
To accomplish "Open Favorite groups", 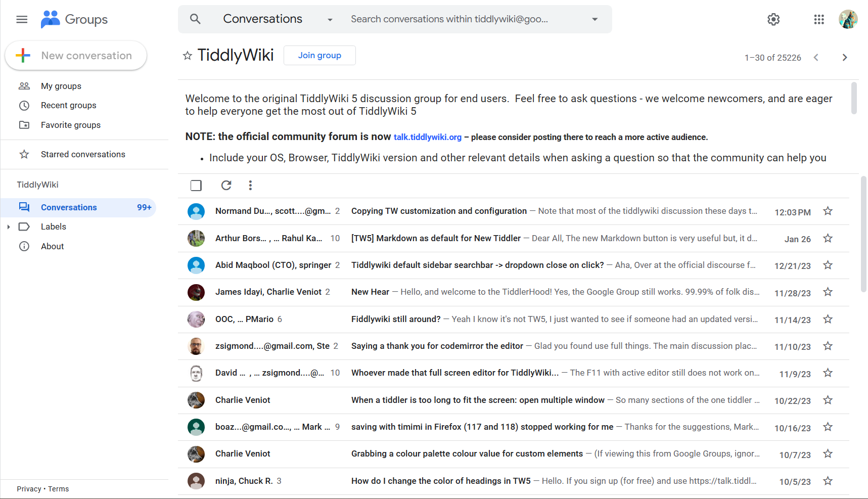I will point(70,125).
